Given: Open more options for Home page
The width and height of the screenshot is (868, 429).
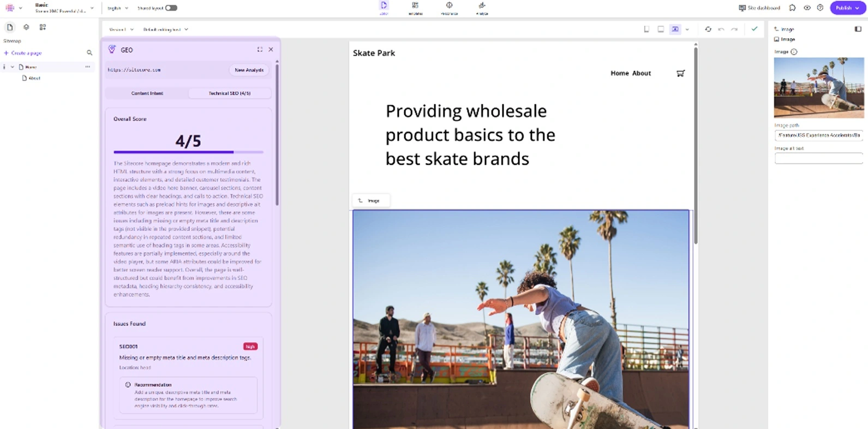Looking at the screenshot, I should click(88, 67).
